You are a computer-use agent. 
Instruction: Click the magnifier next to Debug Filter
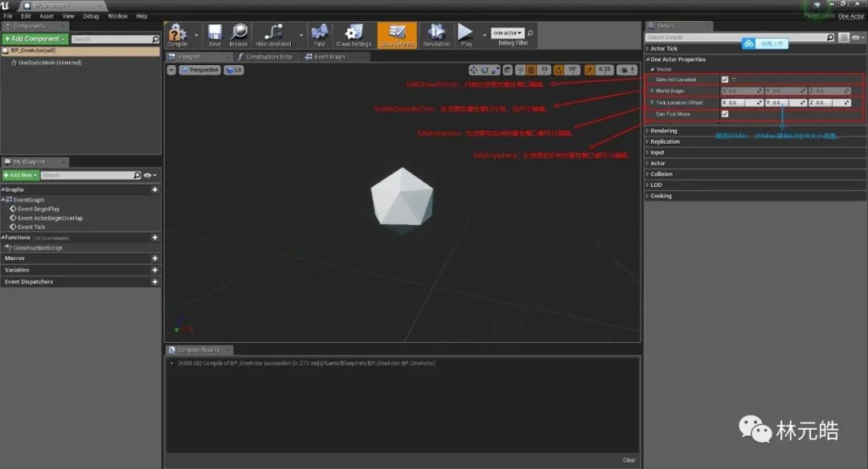(x=530, y=33)
